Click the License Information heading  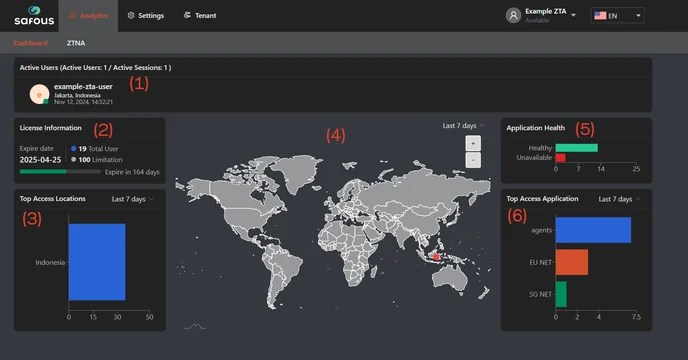pyautogui.click(x=50, y=128)
